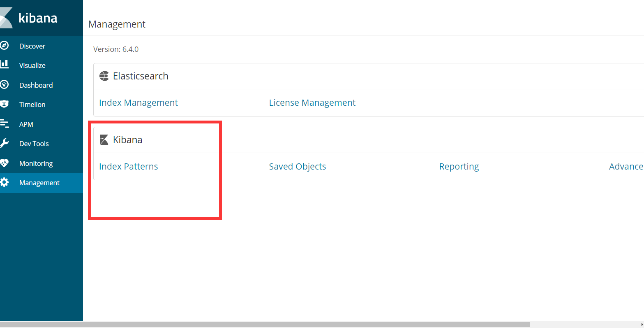Click the Version: 6.4.0 text

[116, 49]
